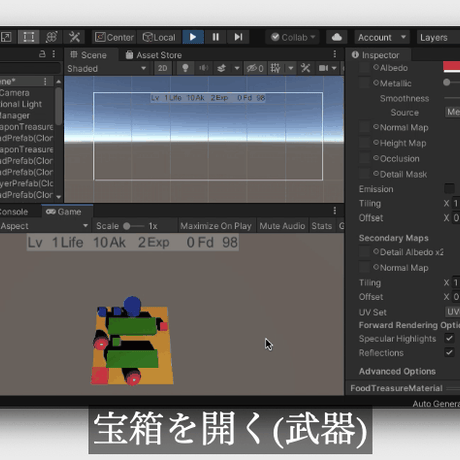This screenshot has height=460, width=460.
Task: Toggle the Emission checkbox
Action: coord(449,189)
